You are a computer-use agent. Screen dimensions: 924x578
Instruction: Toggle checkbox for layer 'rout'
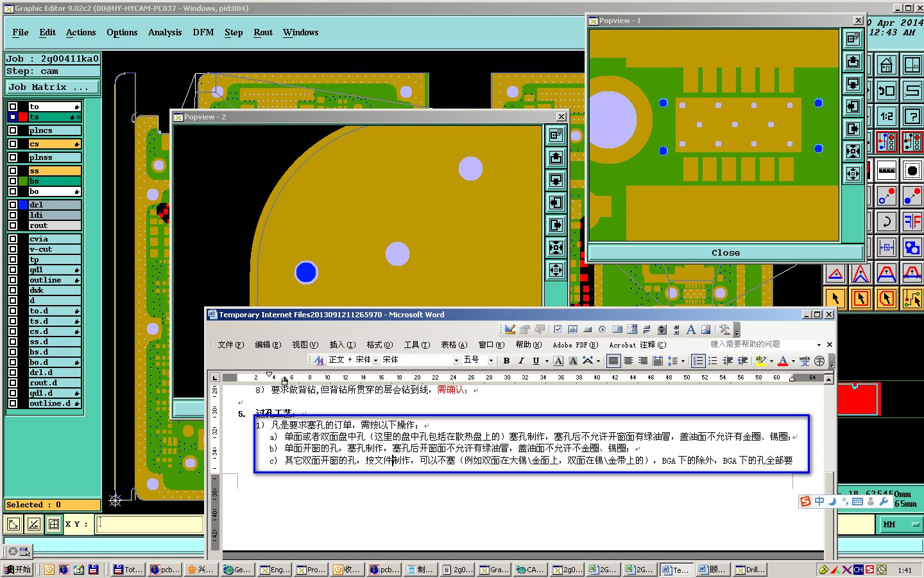(13, 225)
